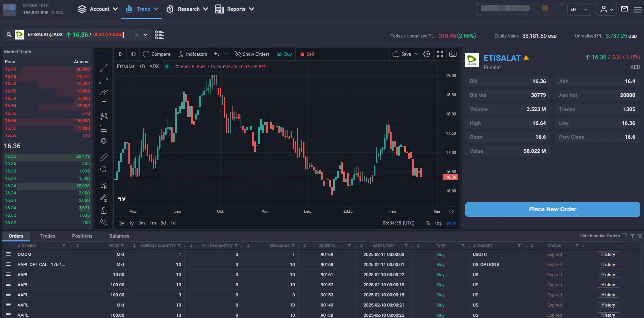The height and width of the screenshot is (318, 644).
Task: Clear the ETISALAT symbol search field
Action: click(x=137, y=35)
